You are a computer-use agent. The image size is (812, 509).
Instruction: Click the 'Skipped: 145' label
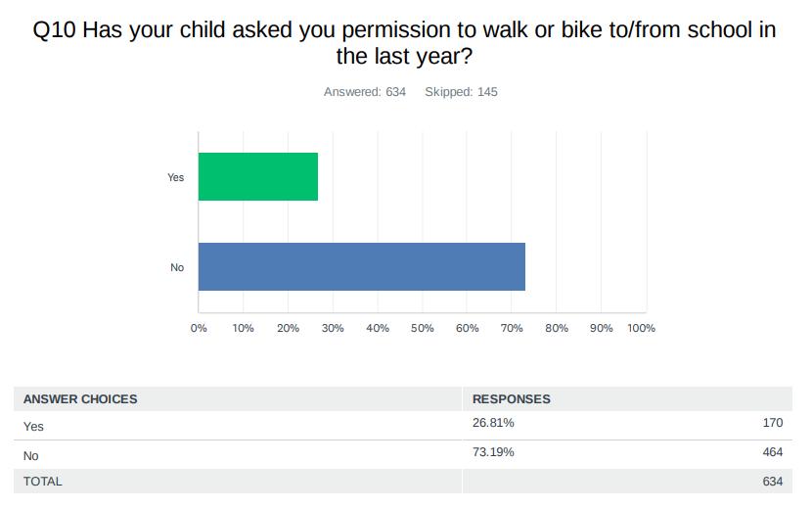(x=461, y=92)
